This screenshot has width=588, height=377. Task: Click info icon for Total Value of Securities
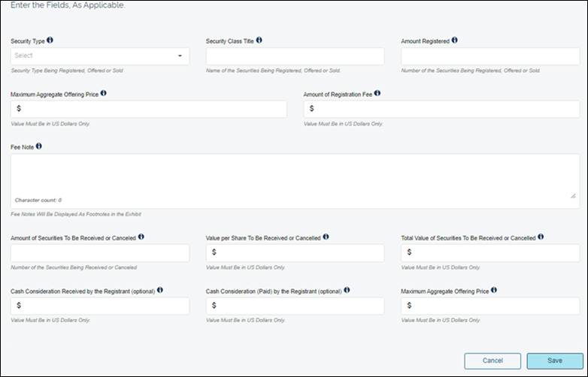pyautogui.click(x=541, y=237)
